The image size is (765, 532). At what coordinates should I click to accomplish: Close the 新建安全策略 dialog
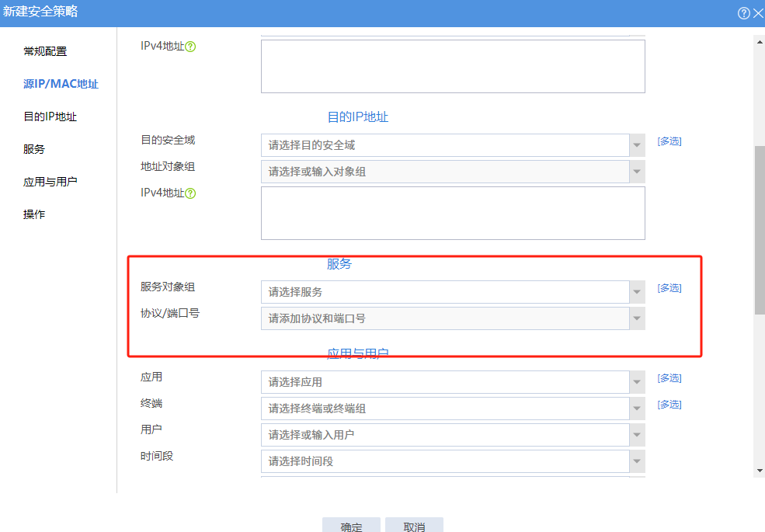pyautogui.click(x=759, y=13)
